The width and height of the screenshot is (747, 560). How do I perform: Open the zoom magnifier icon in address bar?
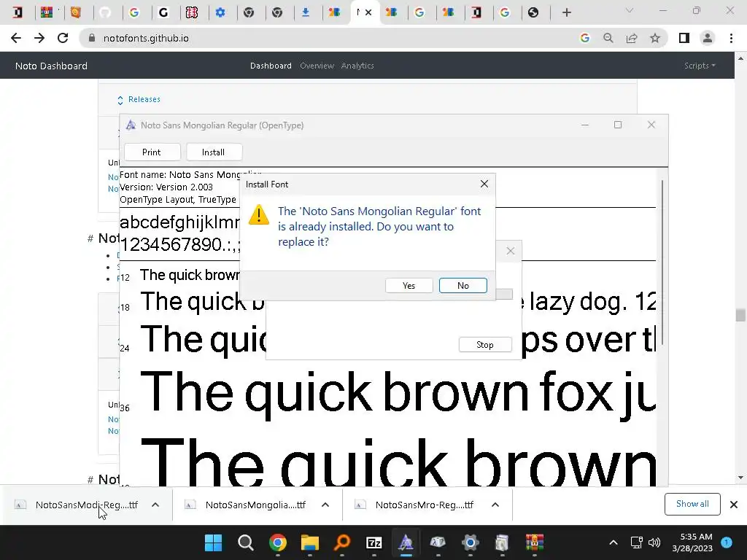(x=608, y=38)
